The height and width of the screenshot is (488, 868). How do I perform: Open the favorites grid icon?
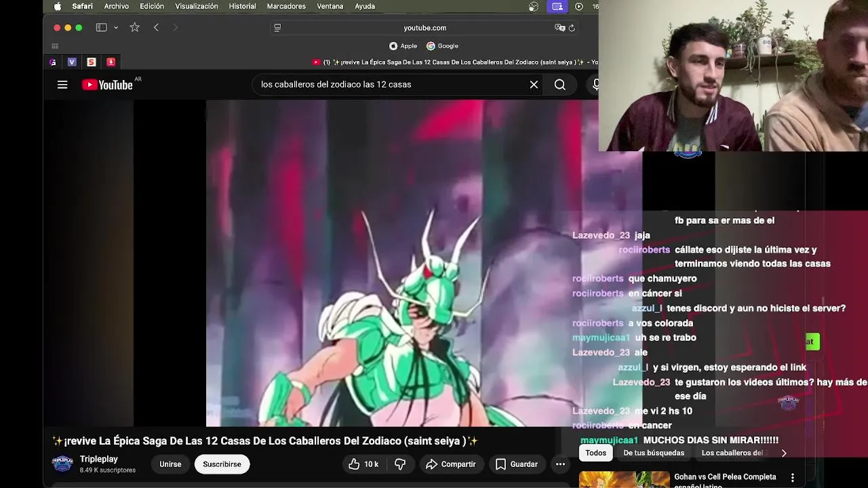pos(55,46)
